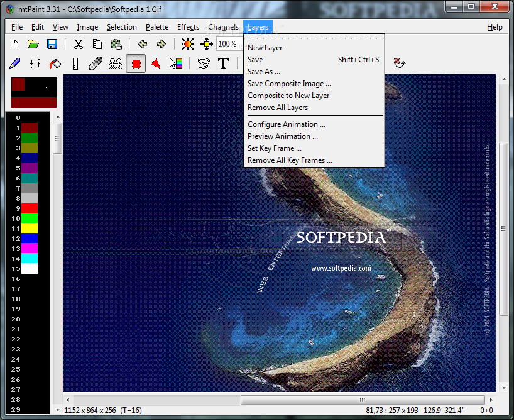Click the canvas horizontal scroll right arrow
514x420 pixels.
pos(491,400)
